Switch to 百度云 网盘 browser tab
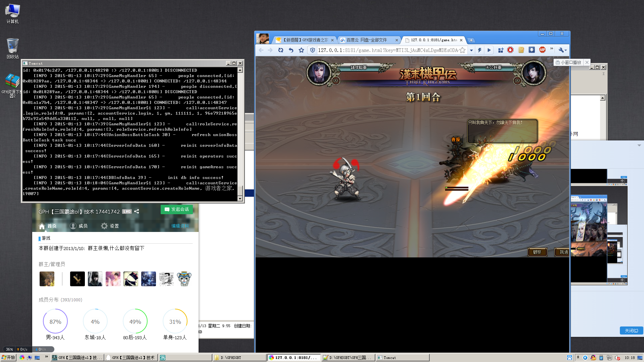This screenshot has width=644, height=362. (x=367, y=40)
